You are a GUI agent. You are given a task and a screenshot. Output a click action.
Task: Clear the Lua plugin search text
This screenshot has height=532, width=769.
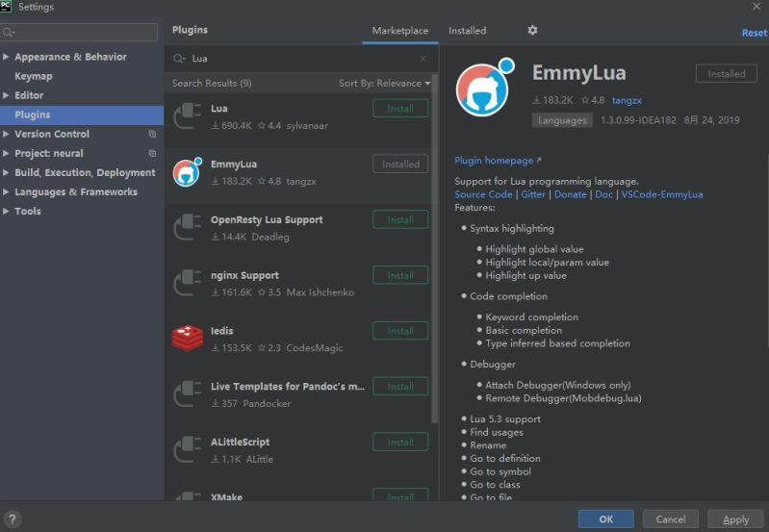coord(423,59)
